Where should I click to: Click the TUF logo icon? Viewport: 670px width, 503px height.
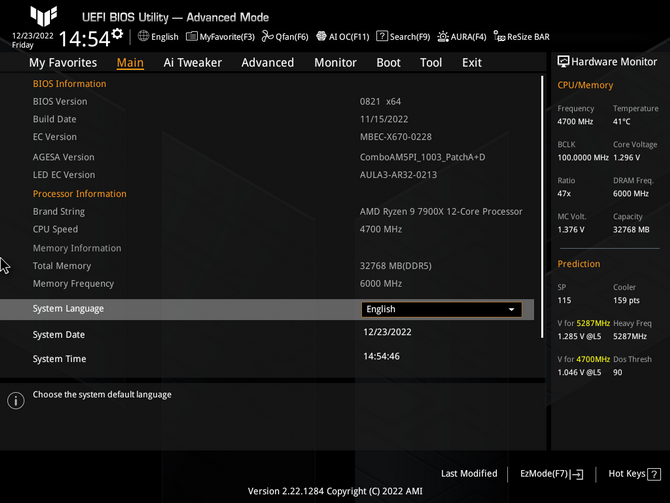(x=44, y=16)
